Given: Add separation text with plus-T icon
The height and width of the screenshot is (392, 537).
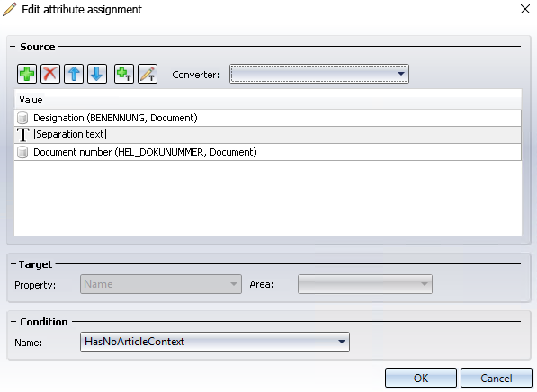Looking at the screenshot, I should coord(123,74).
